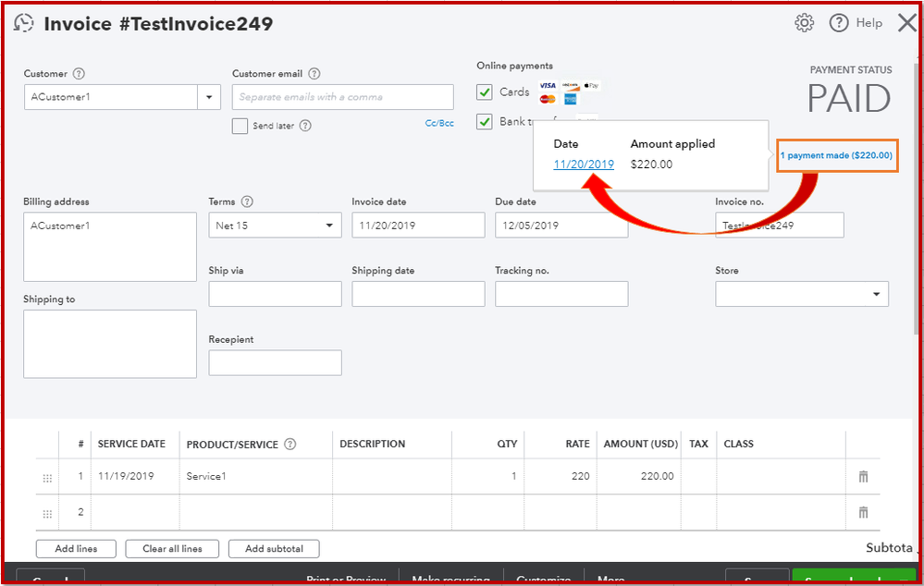Viewport: 924px width, 586px height.
Task: Open the 11/20/2019 payment date link
Action: (x=584, y=165)
